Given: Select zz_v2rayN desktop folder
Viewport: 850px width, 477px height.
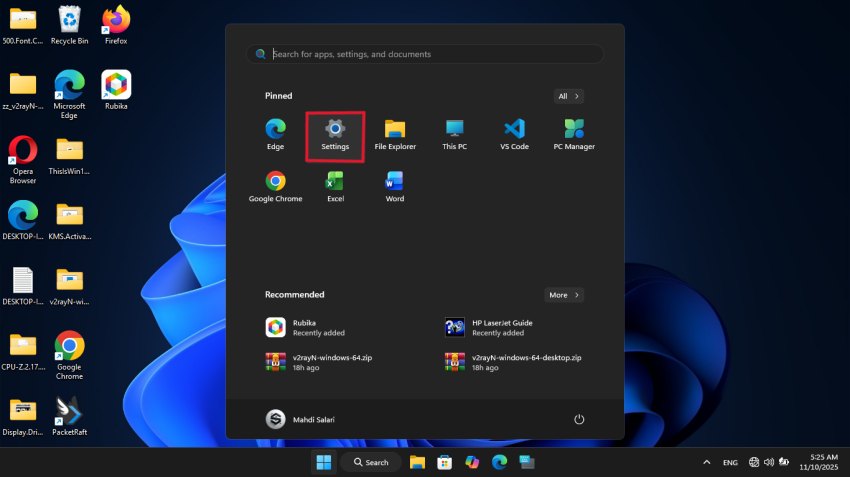Looking at the screenshot, I should tap(23, 90).
